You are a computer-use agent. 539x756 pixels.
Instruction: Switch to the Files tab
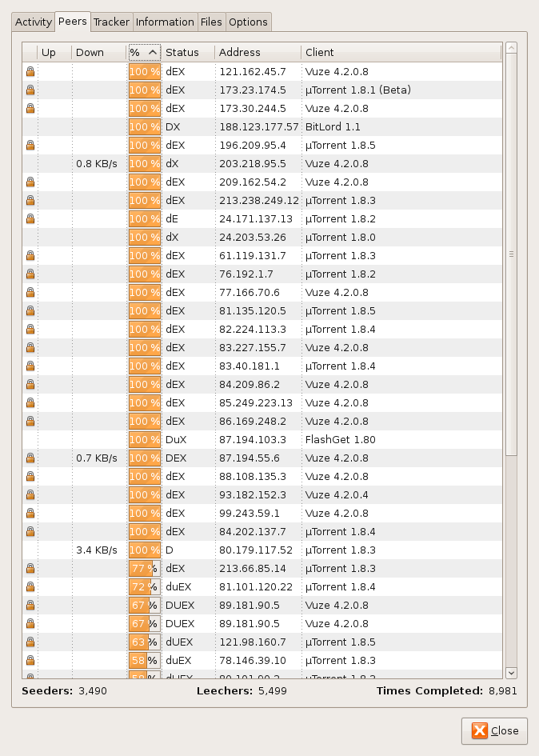click(x=211, y=22)
